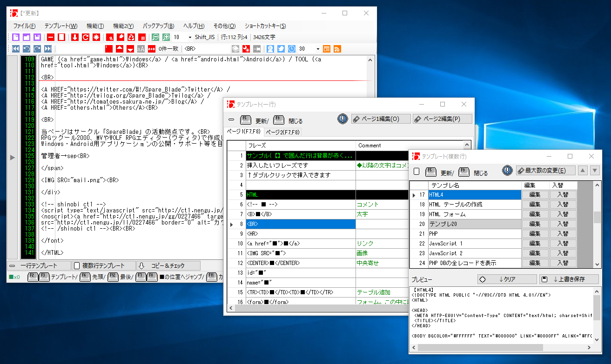
Task: Click the blue Twitter bird icon
Action: pos(281,48)
